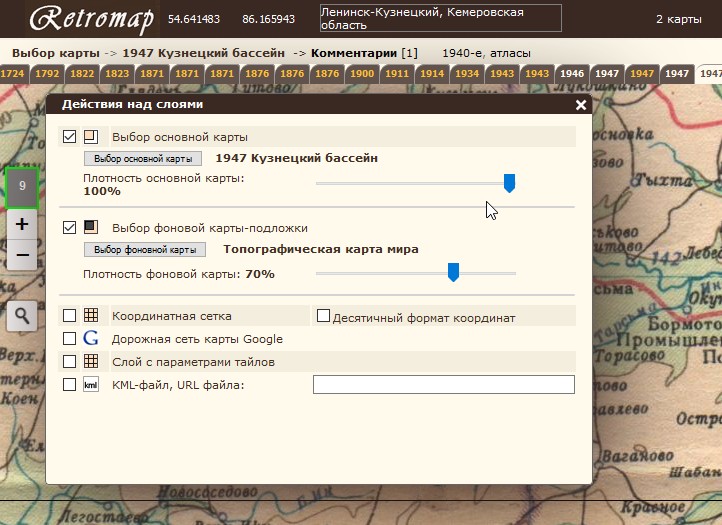The width and height of the screenshot is (722, 525).
Task: Click the background map opacity slider handle
Action: tap(453, 272)
